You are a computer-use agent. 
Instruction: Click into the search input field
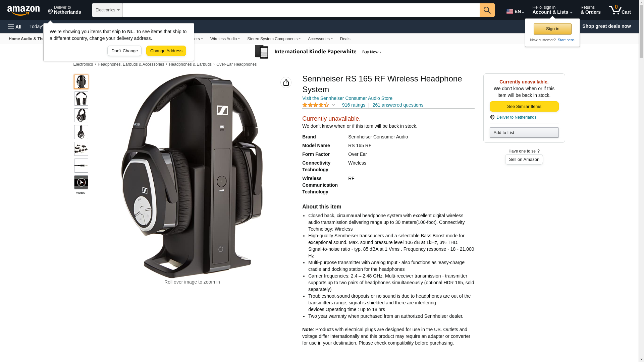pos(301,10)
